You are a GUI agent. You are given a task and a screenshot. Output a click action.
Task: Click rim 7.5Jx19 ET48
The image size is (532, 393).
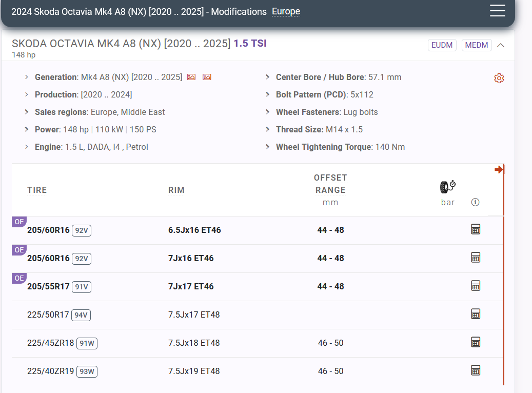click(194, 371)
